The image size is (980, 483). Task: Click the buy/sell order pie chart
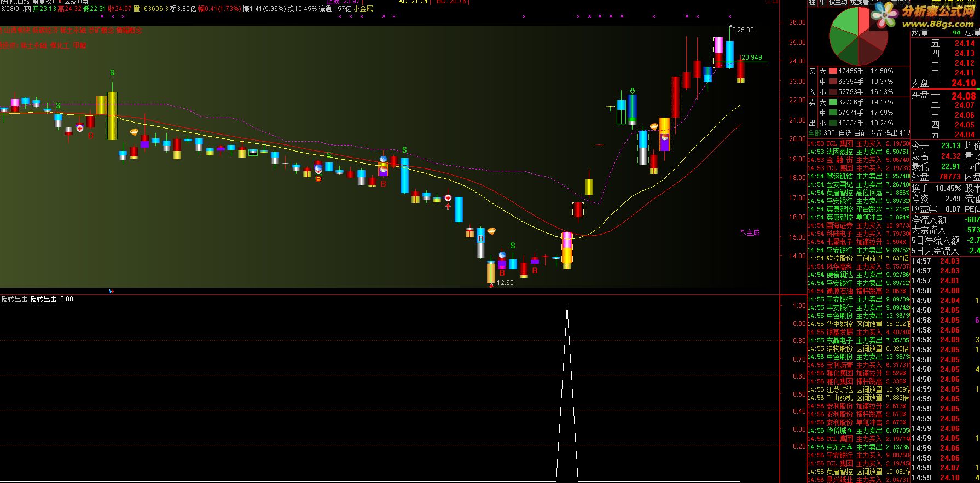coord(859,36)
